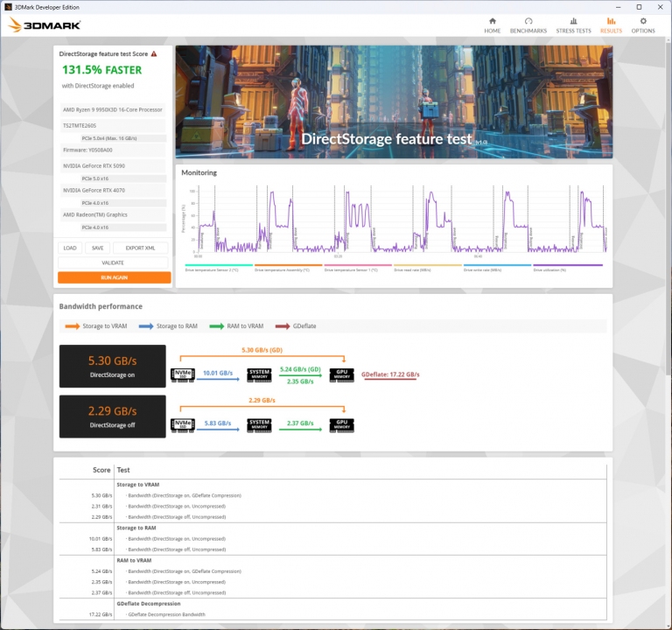The width and height of the screenshot is (672, 630).
Task: Click the DirectStorage feature test banner image
Action: [x=394, y=101]
